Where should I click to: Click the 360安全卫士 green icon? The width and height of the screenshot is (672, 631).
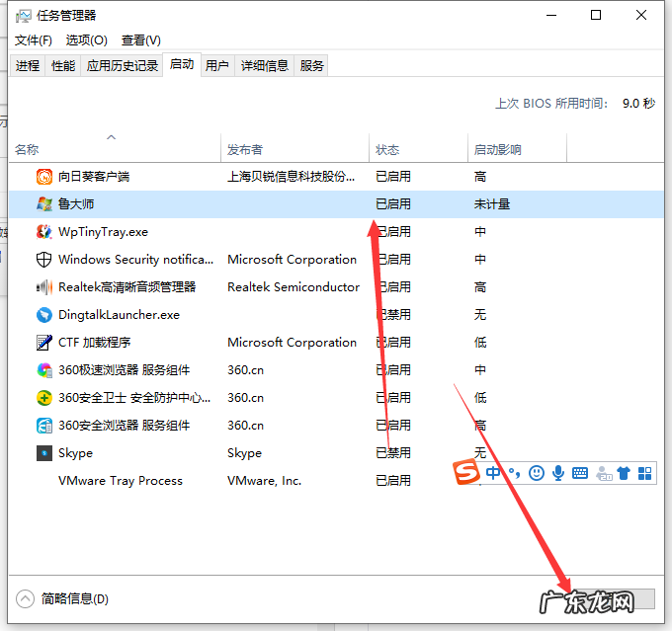click(x=44, y=398)
